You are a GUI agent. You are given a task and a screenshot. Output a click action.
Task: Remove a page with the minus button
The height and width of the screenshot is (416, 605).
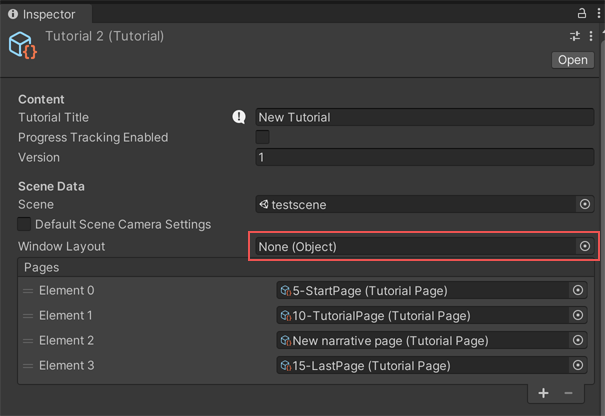(x=569, y=394)
